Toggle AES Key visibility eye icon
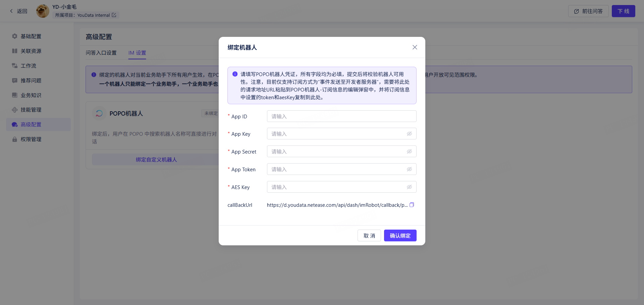Image resolution: width=644 pixels, height=305 pixels. [409, 187]
